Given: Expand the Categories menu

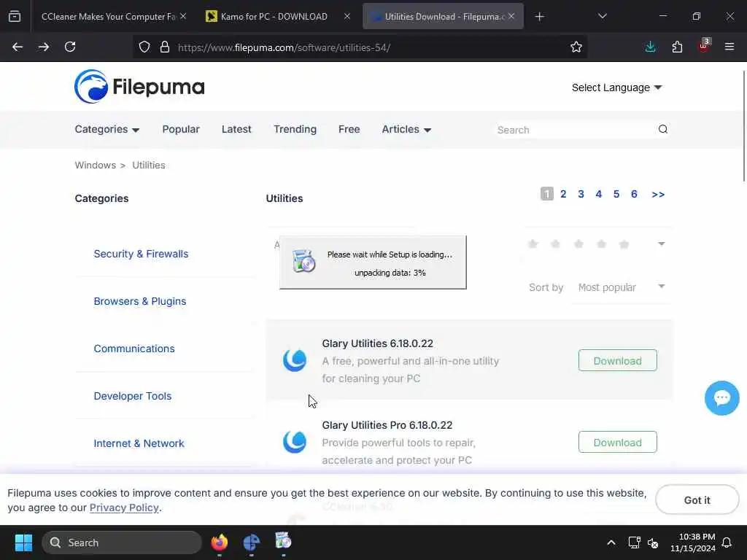Looking at the screenshot, I should [107, 129].
